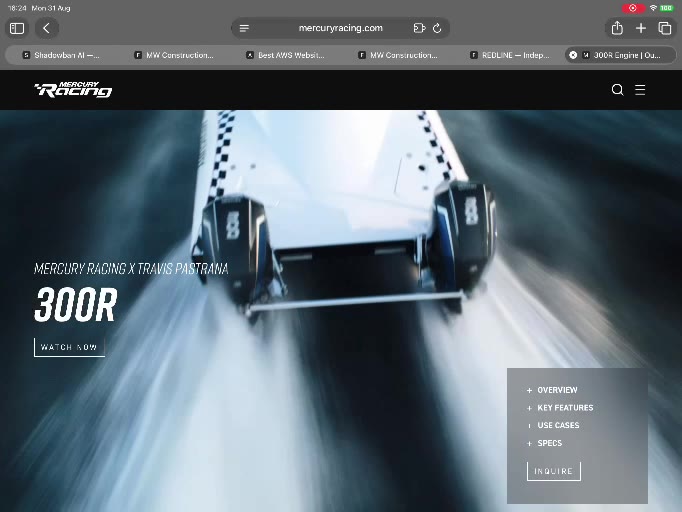Open the page menu reader icon
The image size is (682, 512).
point(244,28)
